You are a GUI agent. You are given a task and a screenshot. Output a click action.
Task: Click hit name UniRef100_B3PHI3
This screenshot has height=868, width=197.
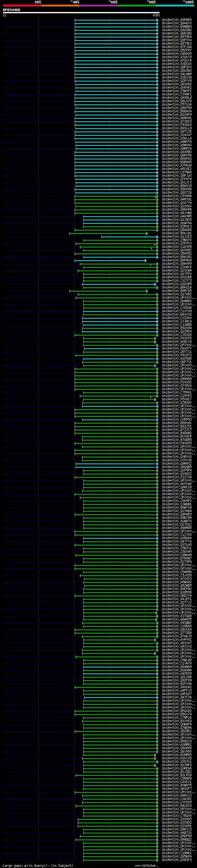click(176, 226)
